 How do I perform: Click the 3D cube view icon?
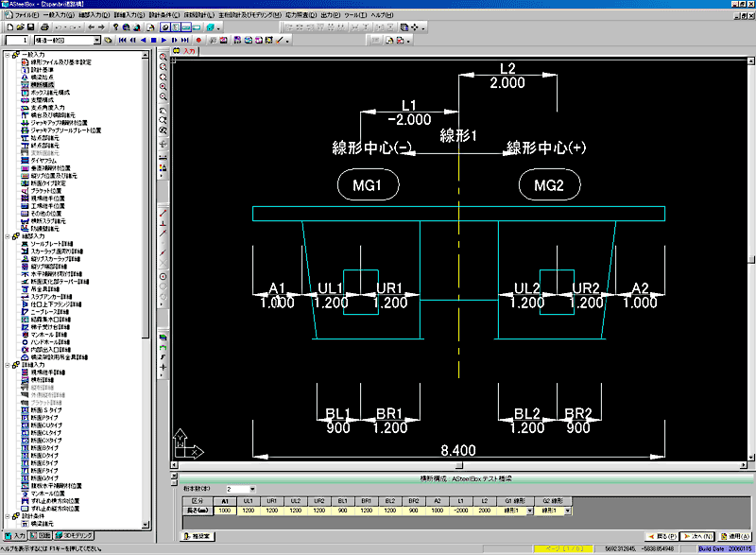[211, 27]
